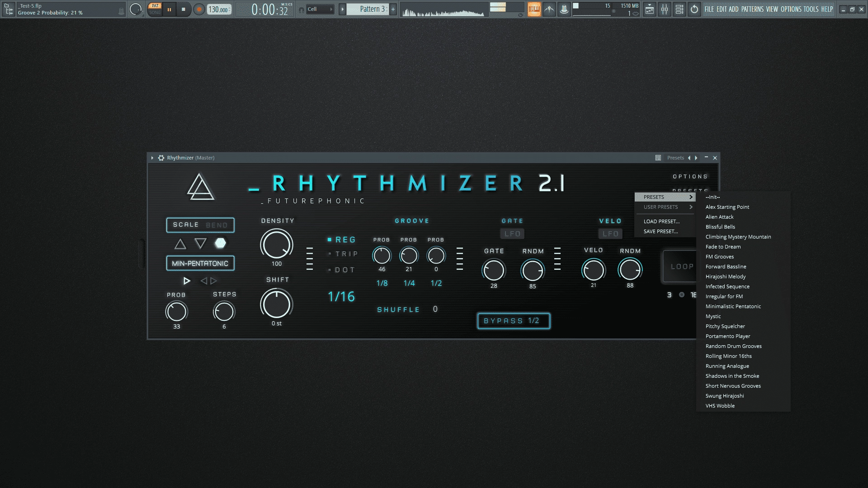Open the Channel rack list icon

click(679, 9)
